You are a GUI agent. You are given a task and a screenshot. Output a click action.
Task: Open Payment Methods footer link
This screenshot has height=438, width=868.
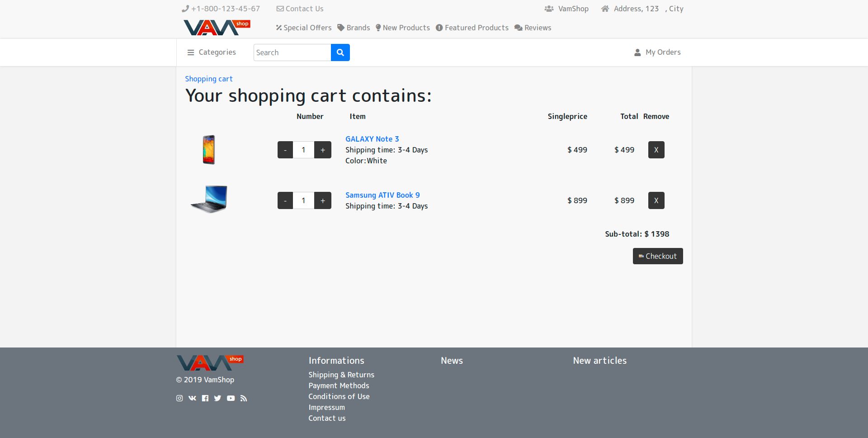click(x=339, y=386)
